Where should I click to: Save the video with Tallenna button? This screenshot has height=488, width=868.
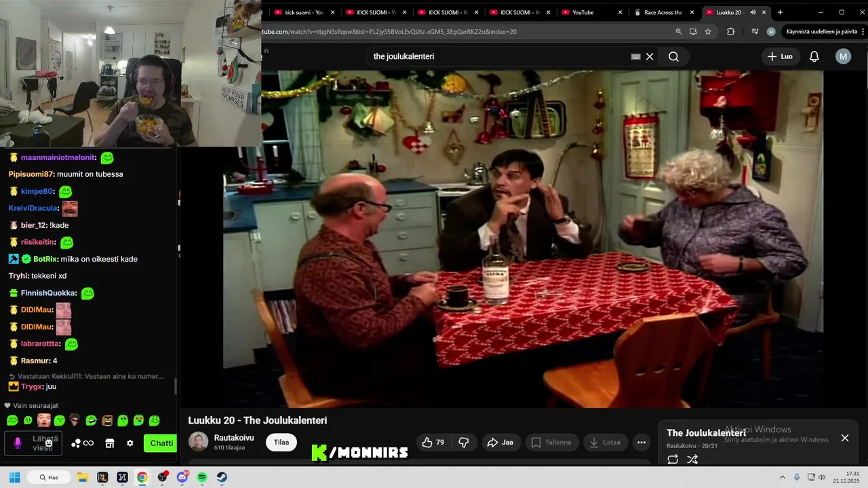[x=551, y=443]
